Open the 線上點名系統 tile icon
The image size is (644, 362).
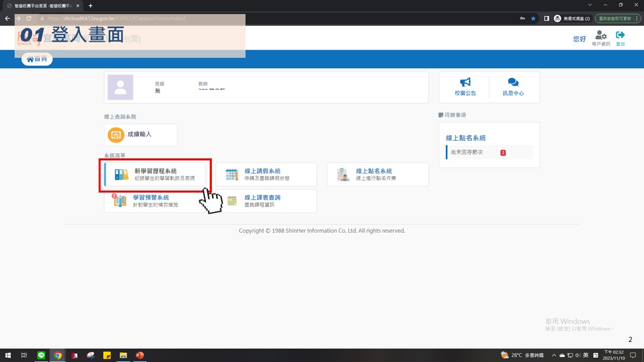point(343,174)
